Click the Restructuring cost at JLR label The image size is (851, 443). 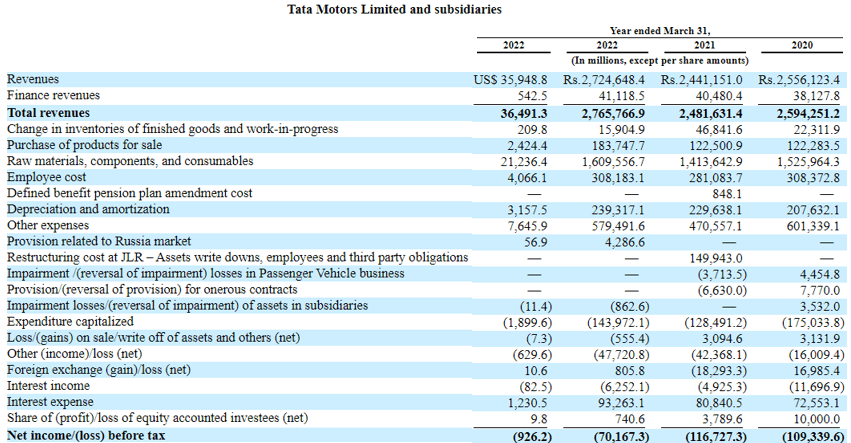tap(237, 257)
